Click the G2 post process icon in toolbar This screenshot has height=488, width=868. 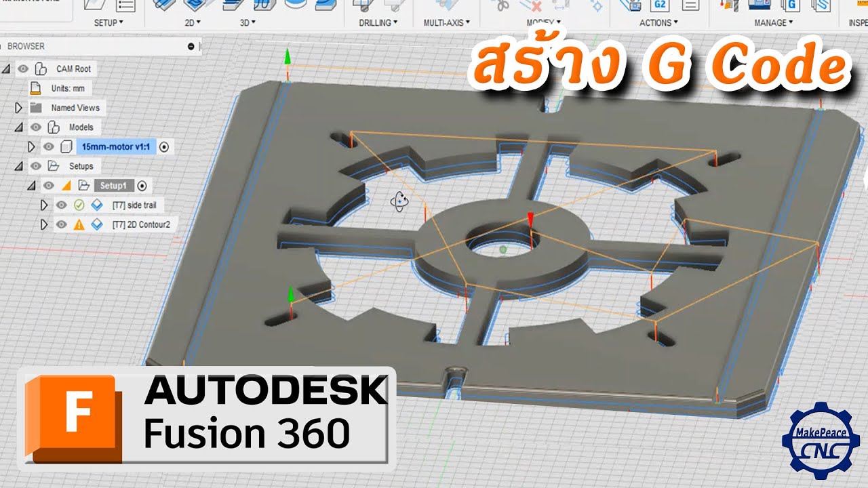658,5
